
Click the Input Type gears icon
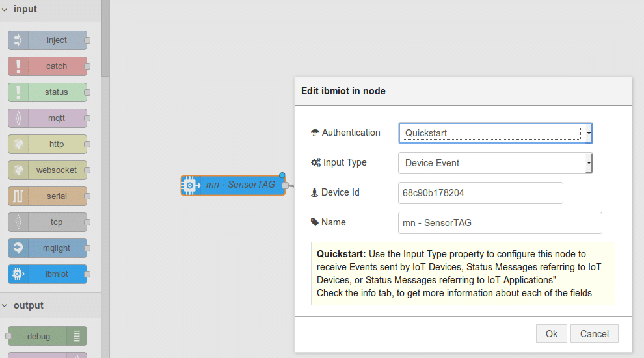coord(315,162)
